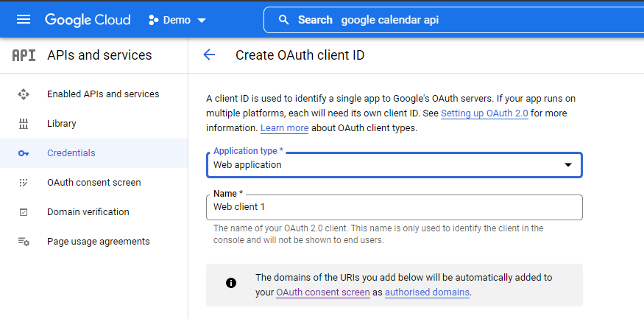
Task: Click the Library icon in sidebar
Action: pyautogui.click(x=24, y=124)
